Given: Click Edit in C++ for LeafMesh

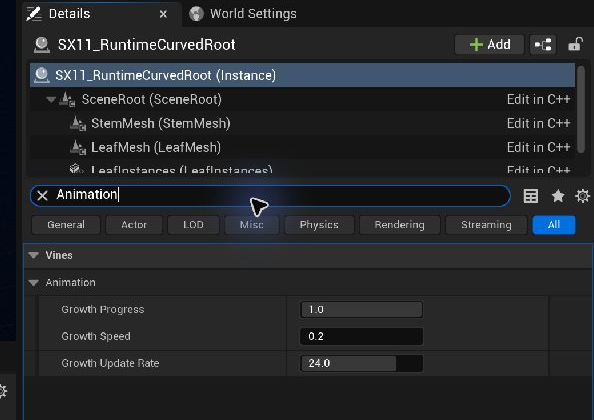Looking at the screenshot, I should [x=538, y=147].
